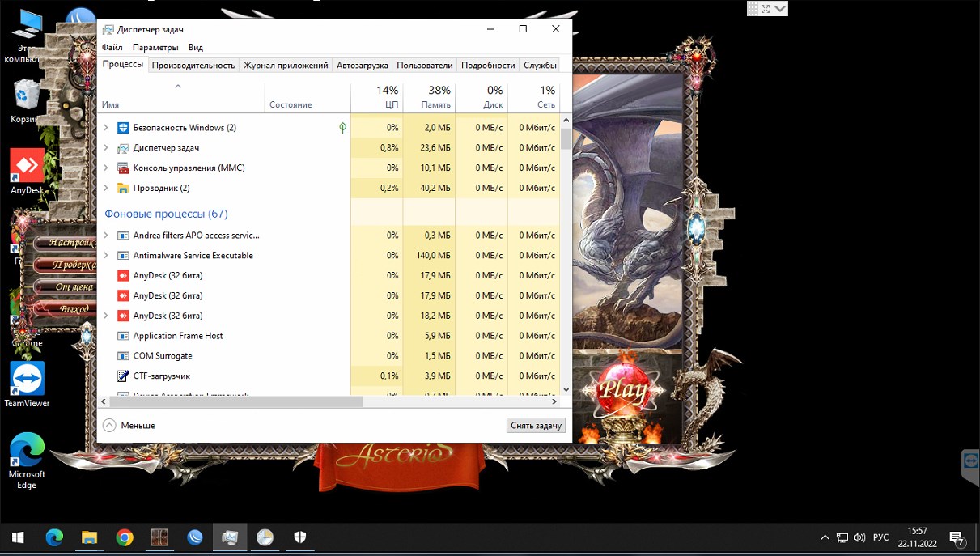Click Windows Security shield on taskbar

click(299, 537)
